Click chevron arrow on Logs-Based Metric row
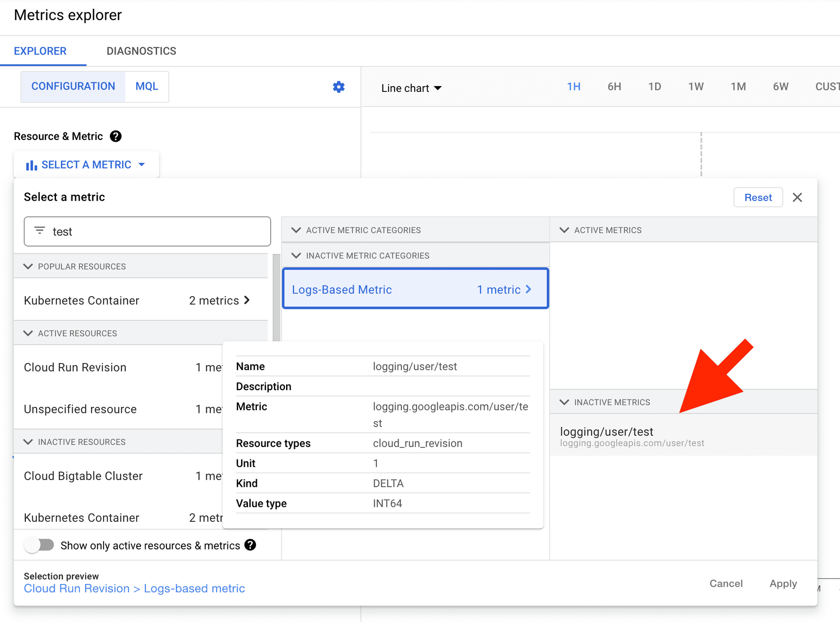Image resolution: width=840 pixels, height=622 pixels. click(528, 289)
